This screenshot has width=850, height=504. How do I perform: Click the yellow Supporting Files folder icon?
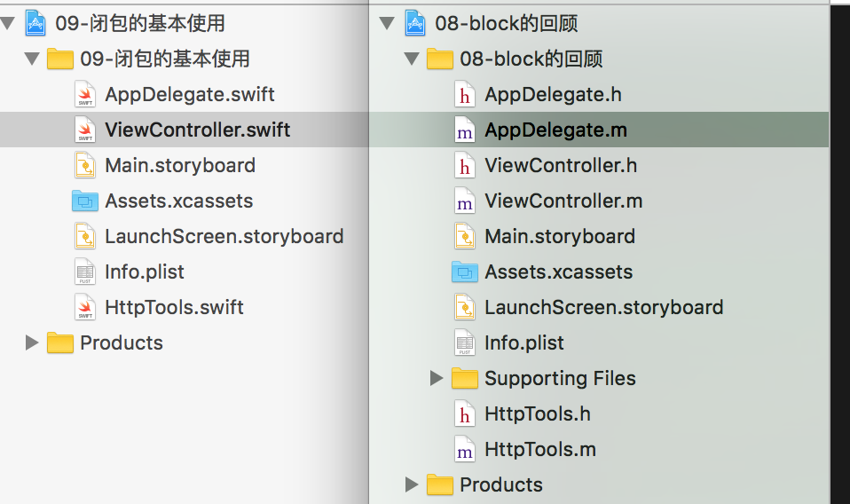(x=465, y=379)
